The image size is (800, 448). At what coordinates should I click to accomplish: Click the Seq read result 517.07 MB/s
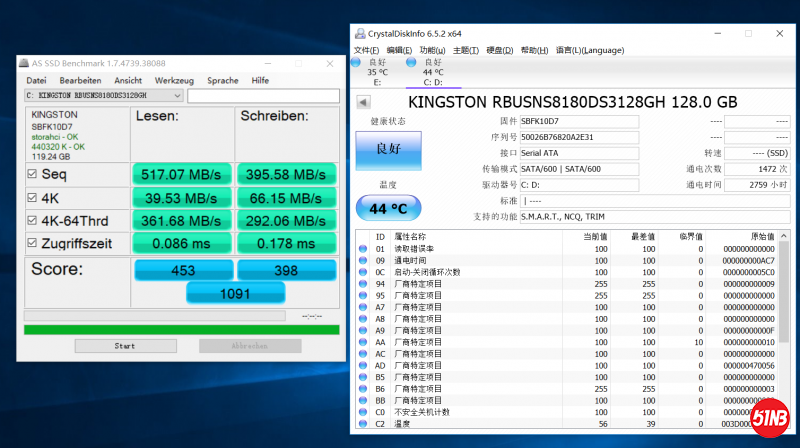(181, 175)
